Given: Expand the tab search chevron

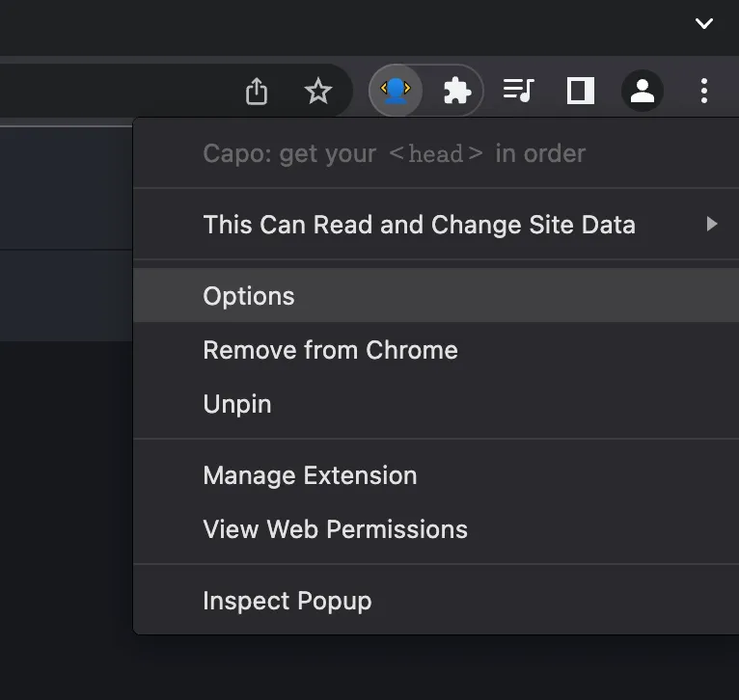Looking at the screenshot, I should 704,23.
